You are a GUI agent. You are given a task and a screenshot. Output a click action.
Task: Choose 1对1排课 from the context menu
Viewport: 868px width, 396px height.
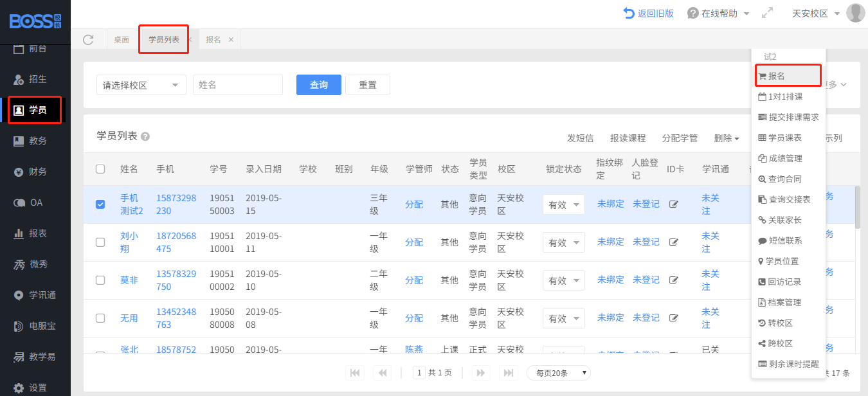click(788, 96)
